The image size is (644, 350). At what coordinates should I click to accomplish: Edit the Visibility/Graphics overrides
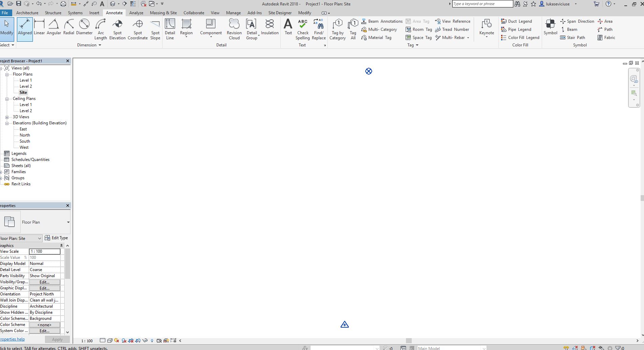[44, 282]
